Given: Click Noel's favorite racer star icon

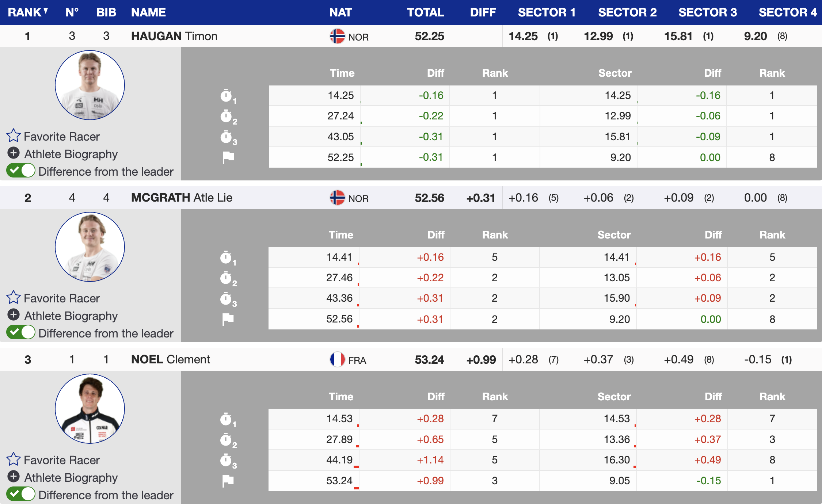Looking at the screenshot, I should tap(14, 459).
